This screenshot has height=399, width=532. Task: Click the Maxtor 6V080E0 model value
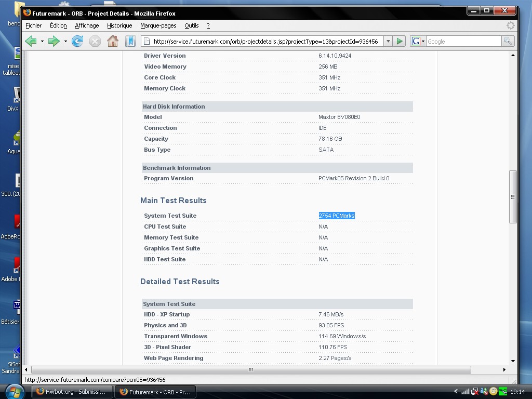[x=339, y=117]
